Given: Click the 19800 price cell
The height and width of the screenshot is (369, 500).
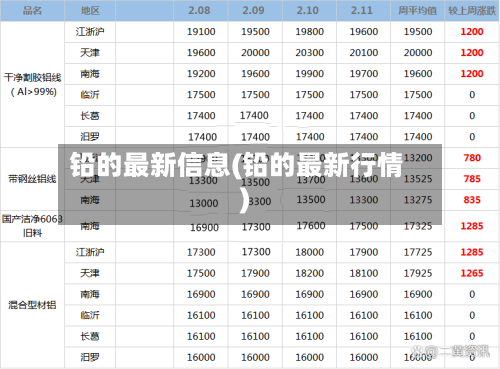Looking at the screenshot, I should [x=310, y=32].
